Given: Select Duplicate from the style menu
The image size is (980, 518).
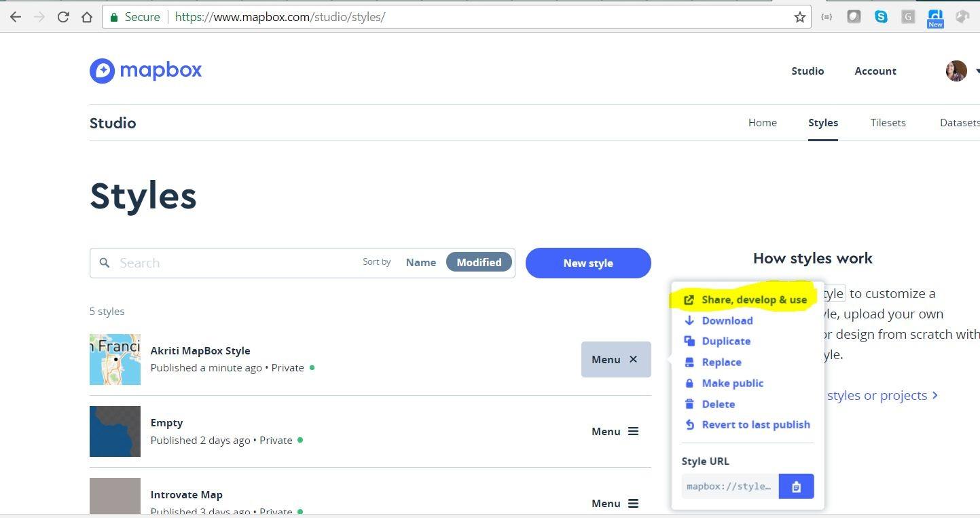Looking at the screenshot, I should click(x=726, y=341).
